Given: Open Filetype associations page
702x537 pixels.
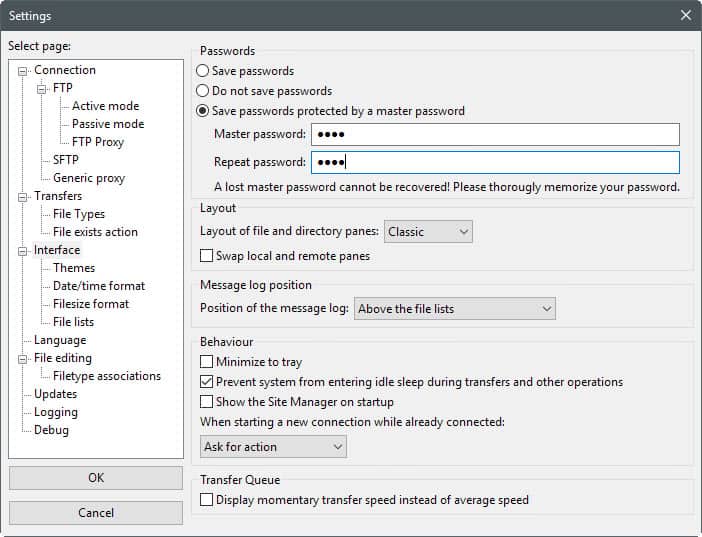Looking at the screenshot, I should coord(107,376).
